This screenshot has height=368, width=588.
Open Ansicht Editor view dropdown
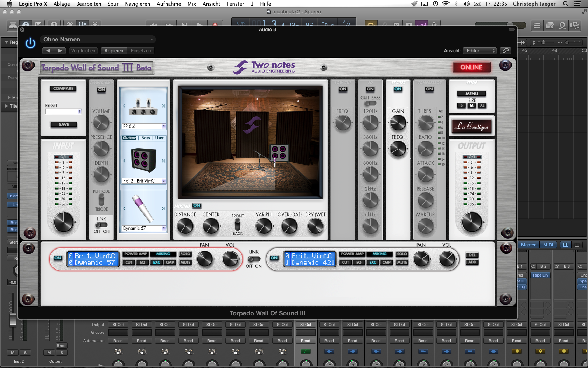[x=480, y=50]
